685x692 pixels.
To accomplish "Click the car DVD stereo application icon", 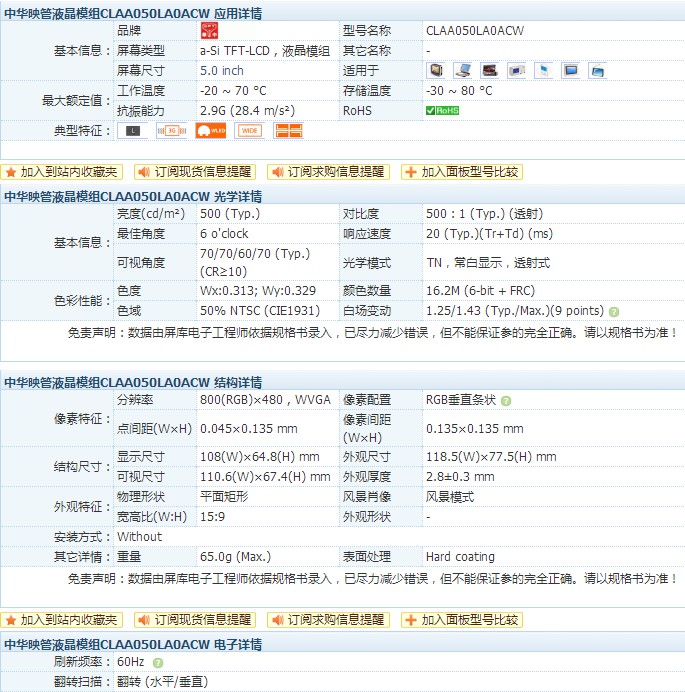I will (x=490, y=71).
